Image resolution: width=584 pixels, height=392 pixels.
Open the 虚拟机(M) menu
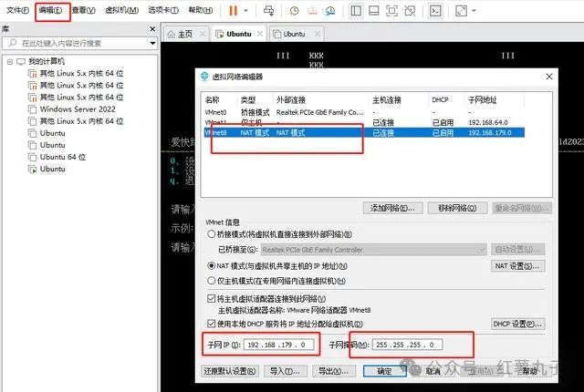click(121, 10)
